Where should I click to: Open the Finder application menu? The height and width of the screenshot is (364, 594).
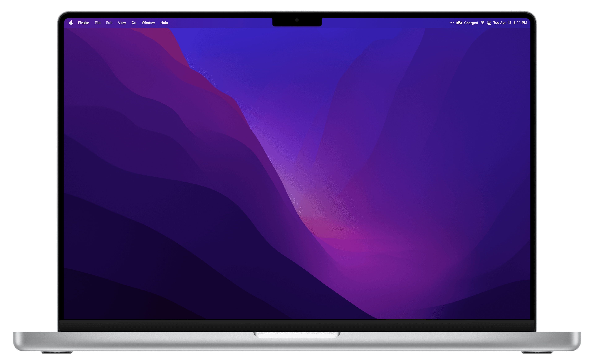coord(83,23)
